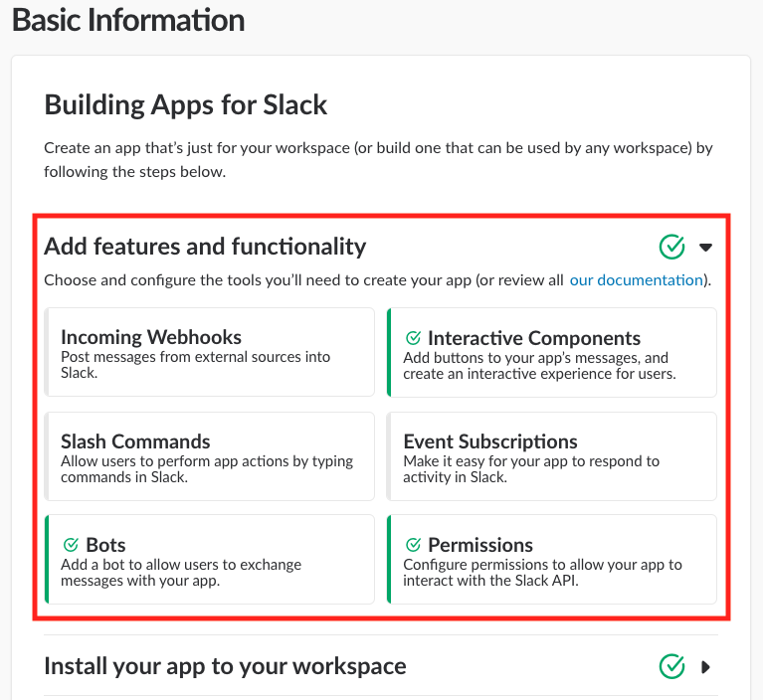Select the Bots card title
The image size is (763, 700).
(x=105, y=545)
